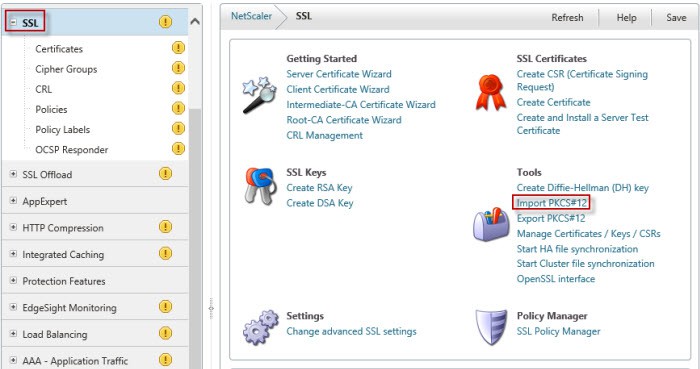
Task: Click the warning icon beside Load Balancing
Action: coord(165,333)
